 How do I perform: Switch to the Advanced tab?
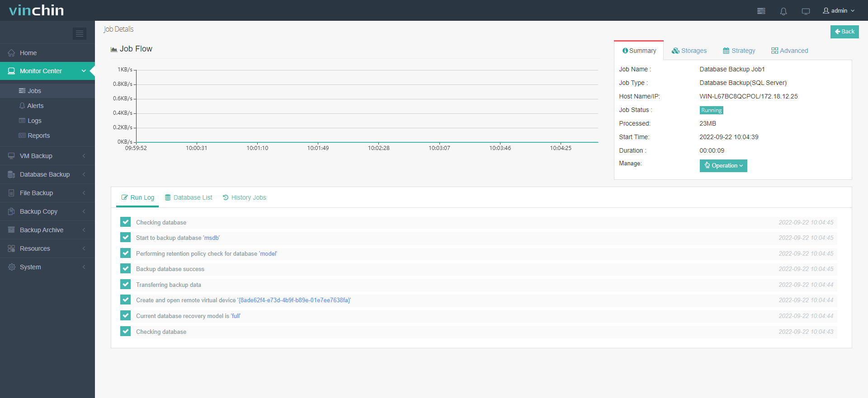pos(790,51)
